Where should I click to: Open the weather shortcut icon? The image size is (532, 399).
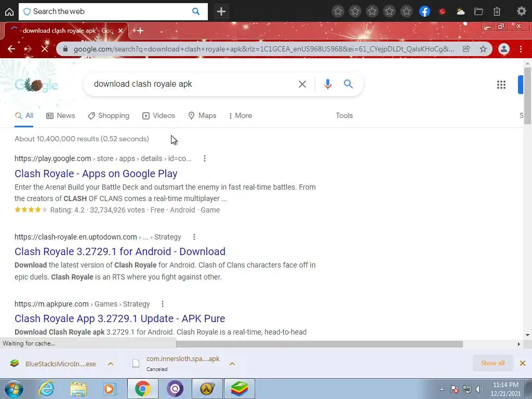tap(460, 11)
